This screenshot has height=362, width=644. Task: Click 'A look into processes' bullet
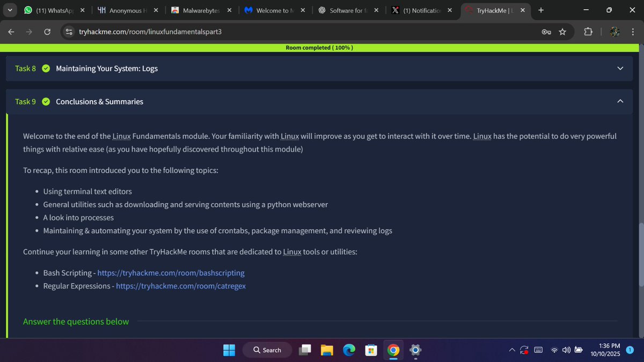point(78,218)
